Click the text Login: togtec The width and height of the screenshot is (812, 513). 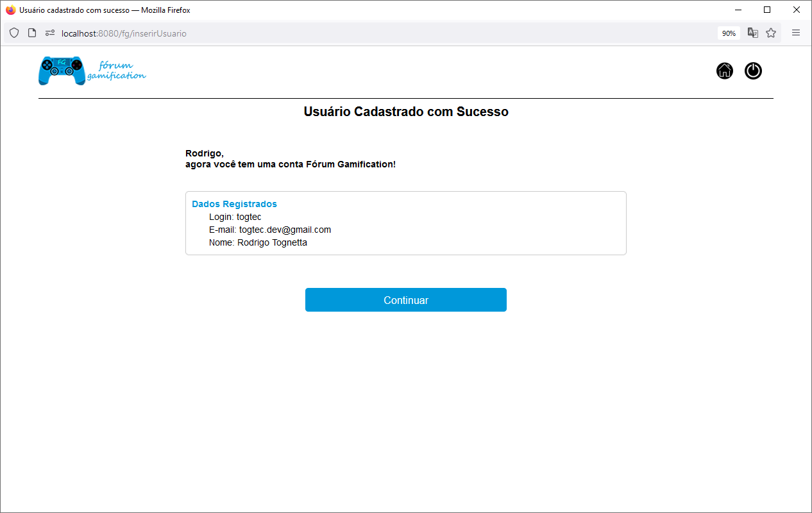click(x=235, y=217)
